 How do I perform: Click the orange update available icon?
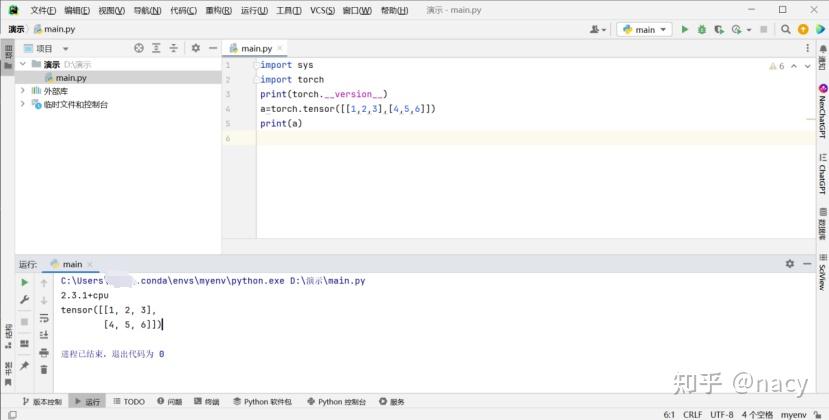click(803, 30)
